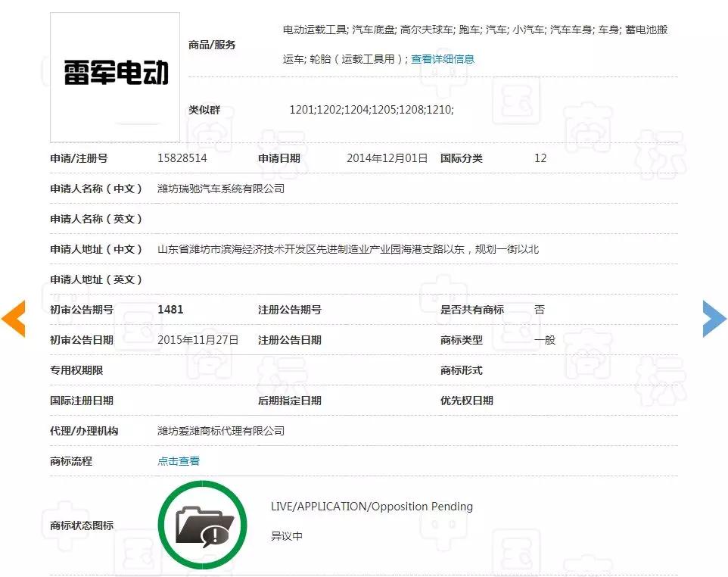Click the 申请/注册号 label
728x577 pixels.
[79, 158]
